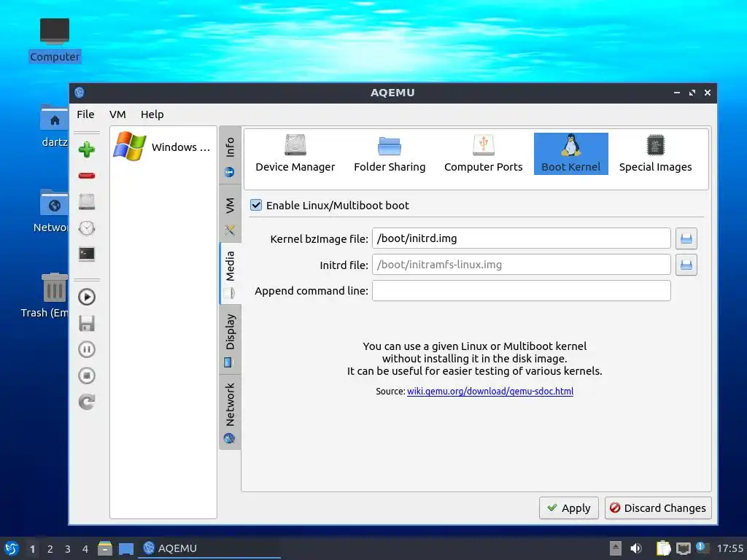Open the VM menu

click(x=117, y=114)
